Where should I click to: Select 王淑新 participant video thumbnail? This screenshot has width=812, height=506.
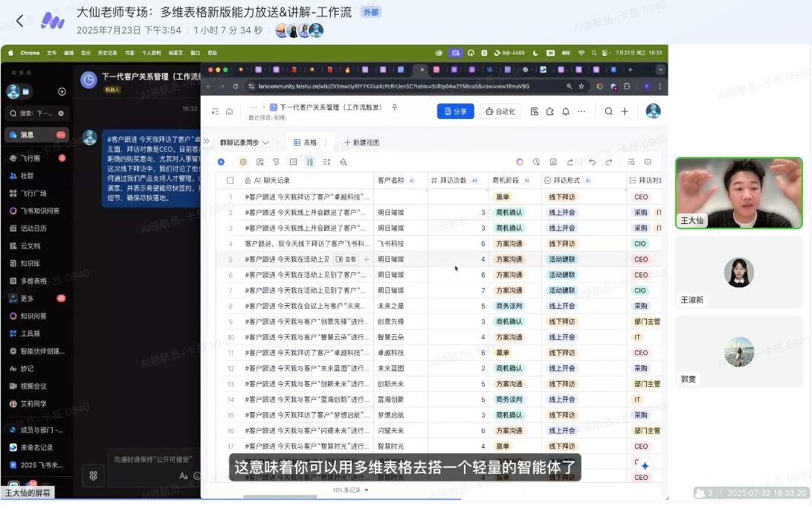(x=738, y=273)
